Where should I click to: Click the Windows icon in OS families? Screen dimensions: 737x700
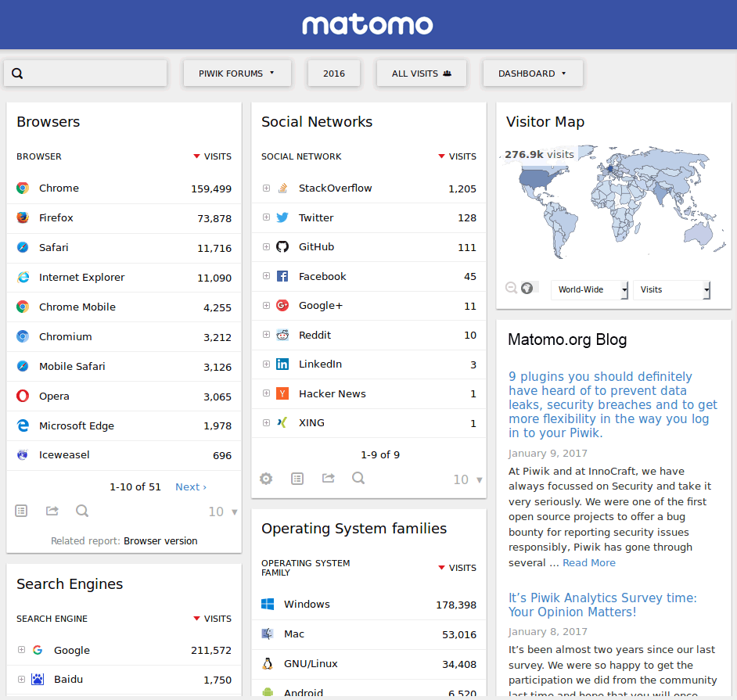click(267, 604)
